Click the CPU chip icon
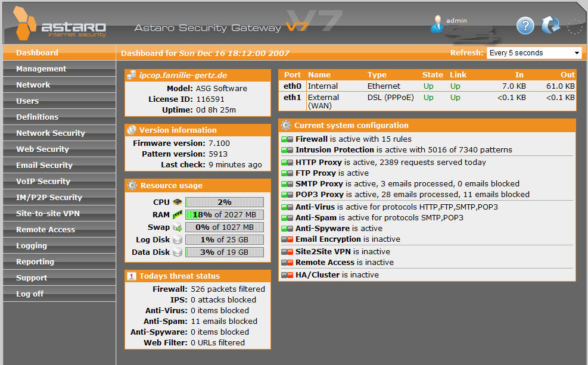This screenshot has height=365, width=588. 178,202
